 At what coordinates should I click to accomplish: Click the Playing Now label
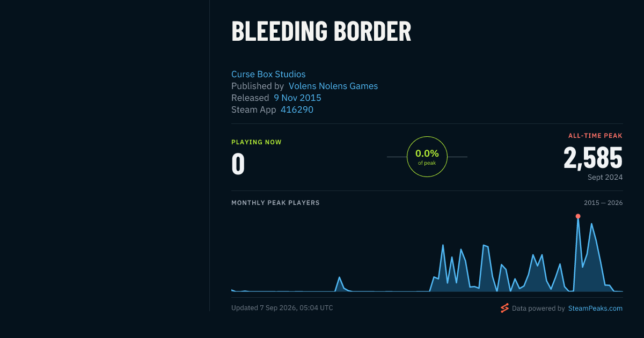[x=257, y=142]
